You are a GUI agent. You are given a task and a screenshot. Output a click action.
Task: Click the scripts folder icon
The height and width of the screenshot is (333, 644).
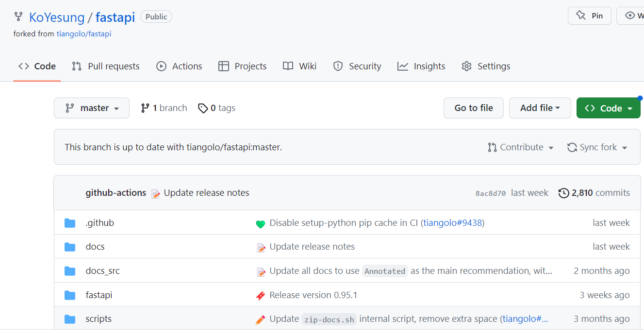70,319
